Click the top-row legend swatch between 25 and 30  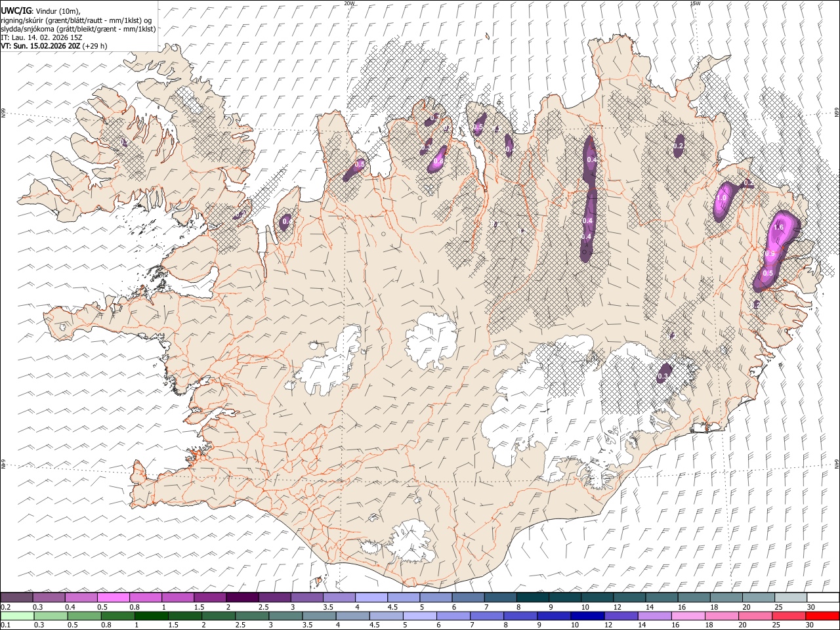791,597
